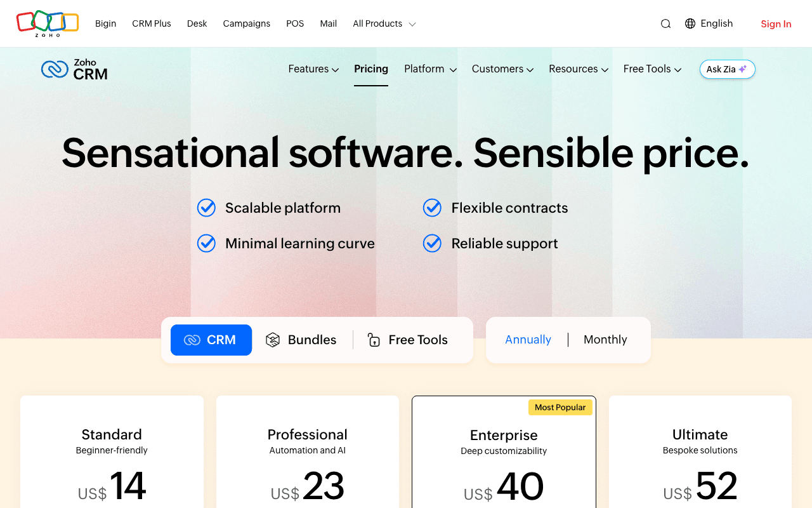Select Monthly billing

pyautogui.click(x=605, y=340)
